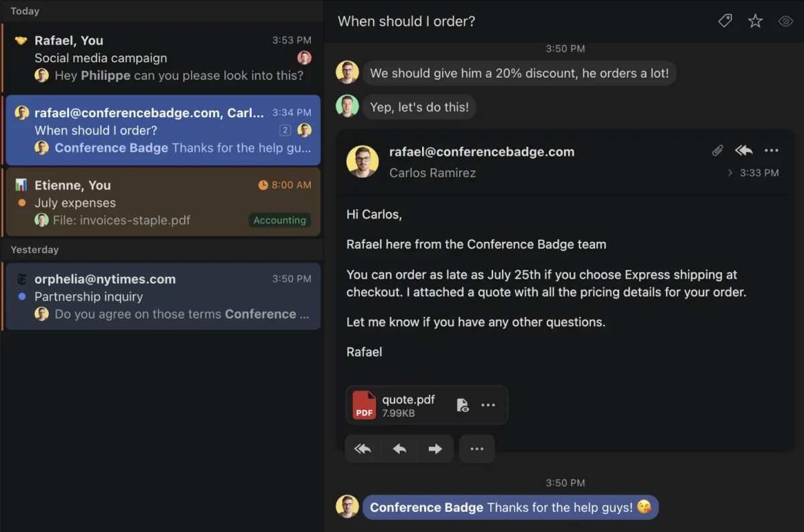Open the tag icon in conversation header

pos(725,21)
